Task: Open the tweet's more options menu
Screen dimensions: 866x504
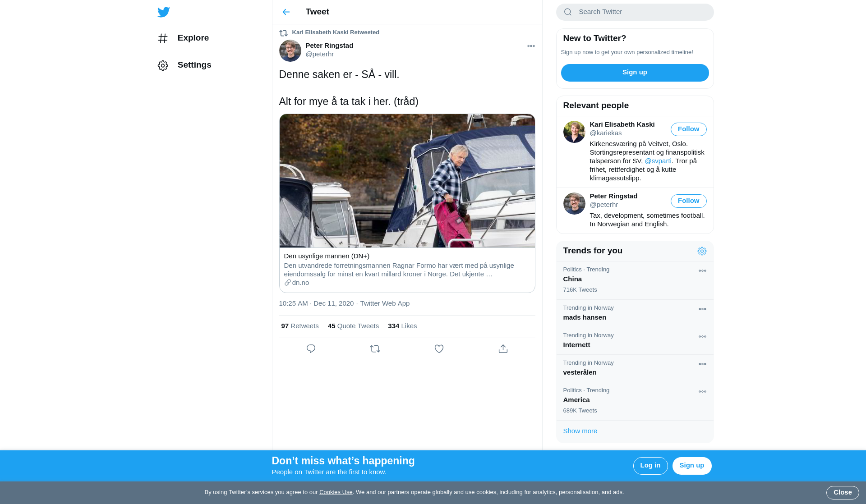Action: click(x=531, y=46)
